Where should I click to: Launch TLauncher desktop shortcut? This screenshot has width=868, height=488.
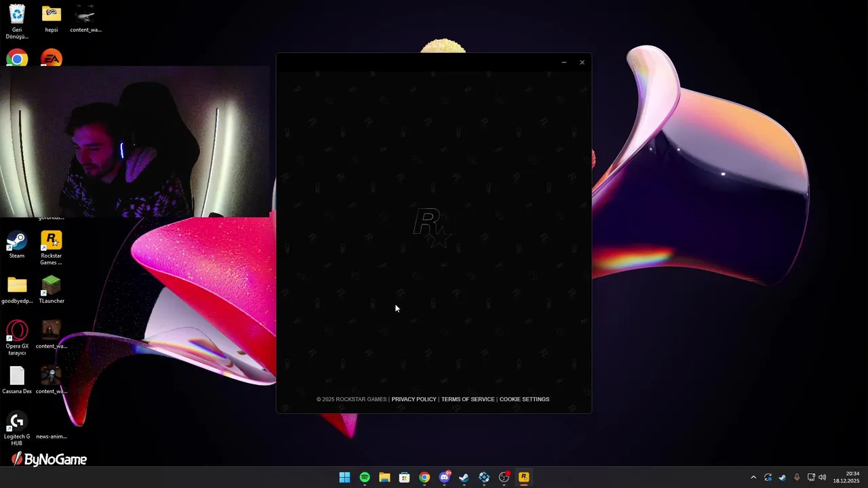[52, 290]
